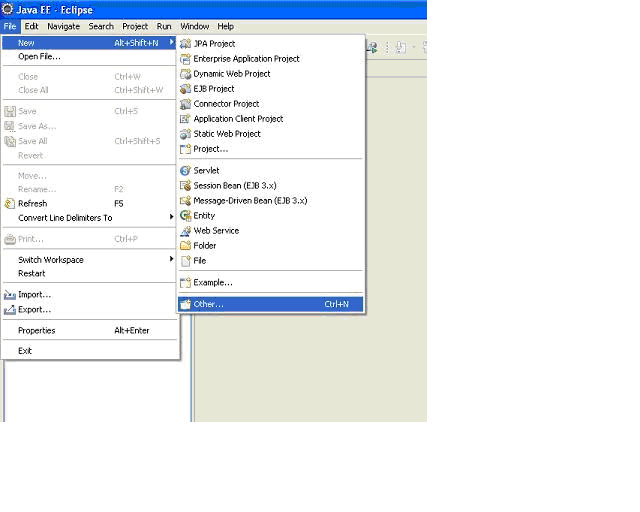Open the Run menu
This screenshot has height=512, width=640.
pyautogui.click(x=164, y=27)
